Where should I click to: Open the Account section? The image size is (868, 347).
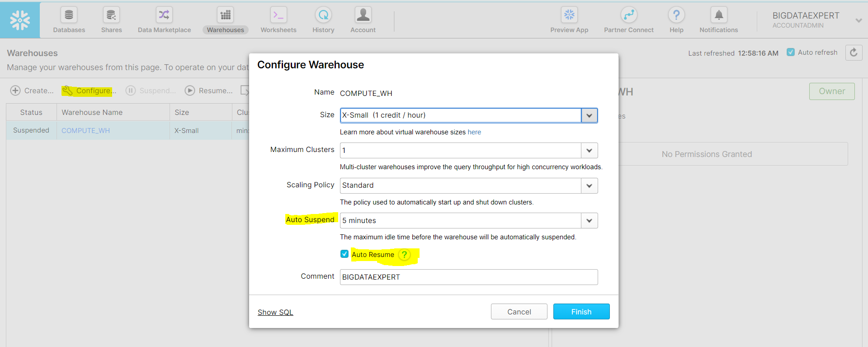(363, 20)
